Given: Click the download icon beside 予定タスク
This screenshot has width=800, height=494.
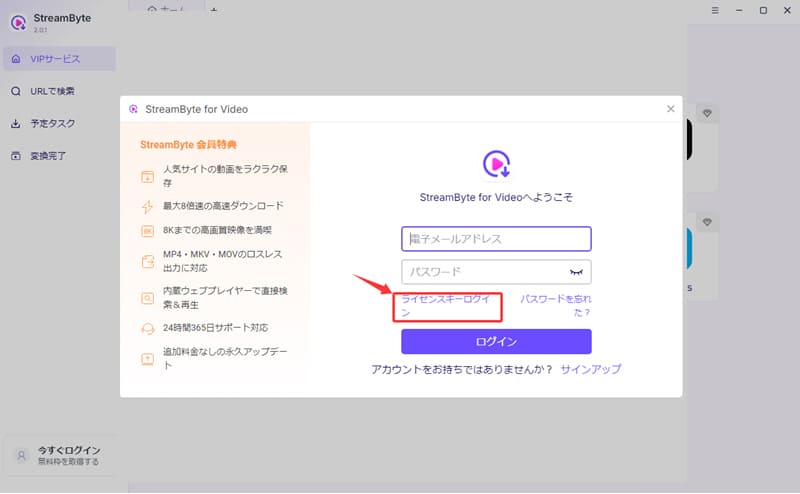Looking at the screenshot, I should tap(16, 124).
